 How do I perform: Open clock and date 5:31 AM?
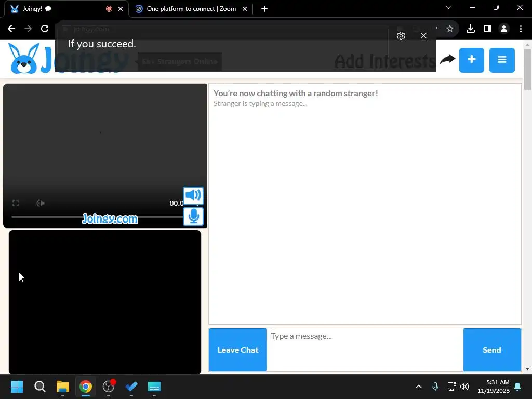[494, 387]
